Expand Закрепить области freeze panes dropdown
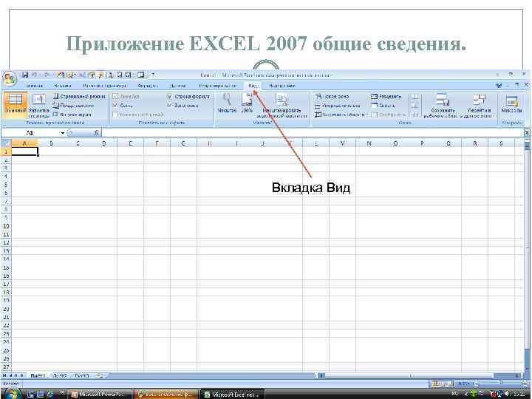The image size is (532, 399). (341, 115)
